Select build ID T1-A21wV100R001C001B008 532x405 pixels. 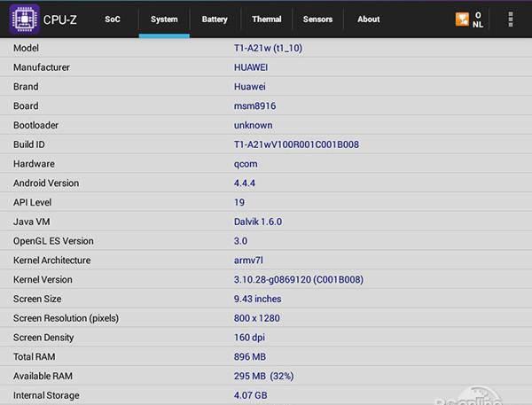point(296,144)
